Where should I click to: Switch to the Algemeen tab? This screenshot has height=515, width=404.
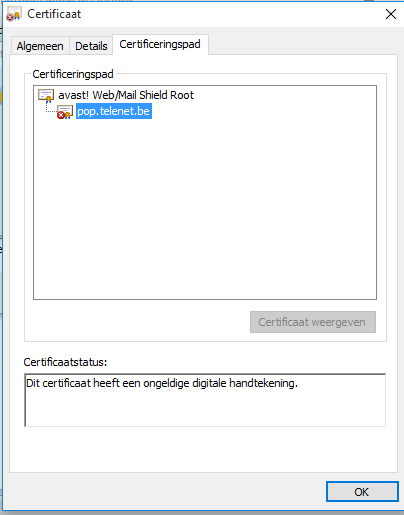pyautogui.click(x=40, y=46)
